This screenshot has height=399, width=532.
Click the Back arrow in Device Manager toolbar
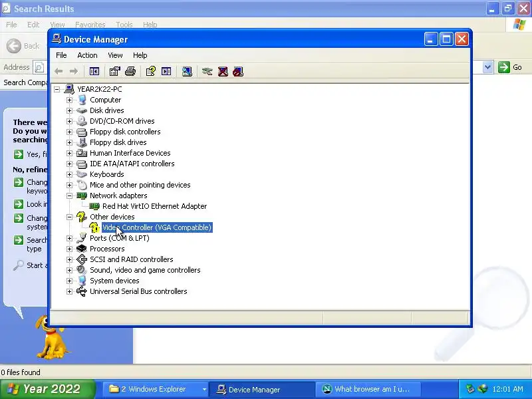[59, 71]
